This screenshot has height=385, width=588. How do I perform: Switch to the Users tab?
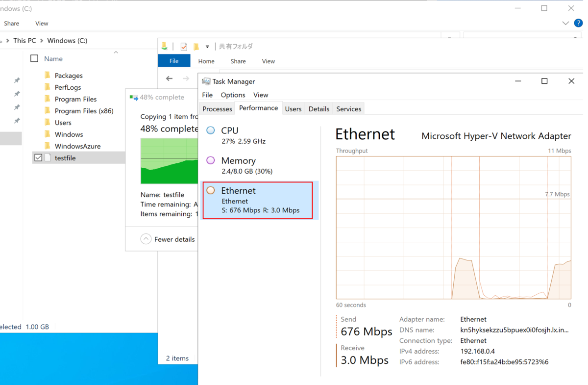293,109
